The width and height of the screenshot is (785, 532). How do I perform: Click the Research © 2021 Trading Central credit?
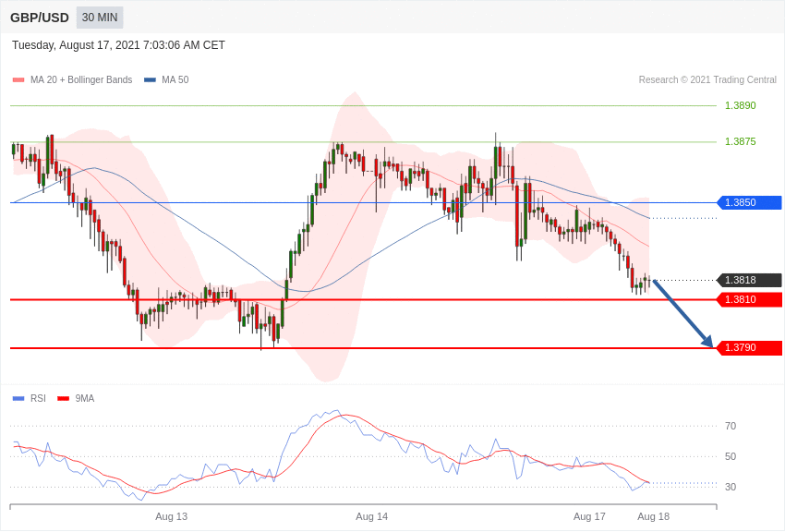[707, 79]
